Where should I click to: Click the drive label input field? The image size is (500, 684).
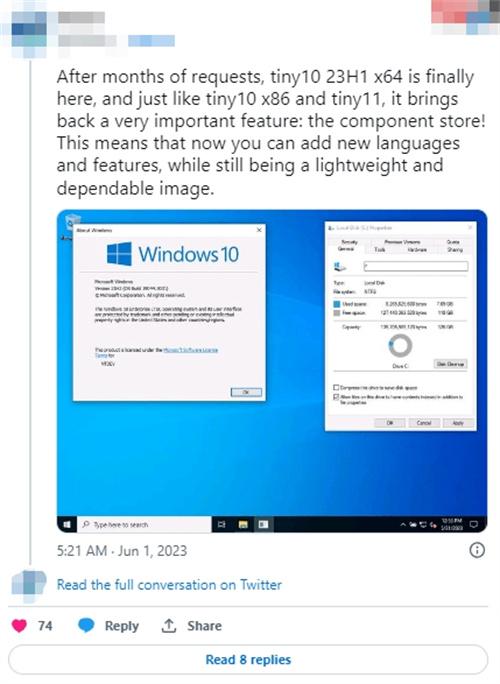pos(416,266)
